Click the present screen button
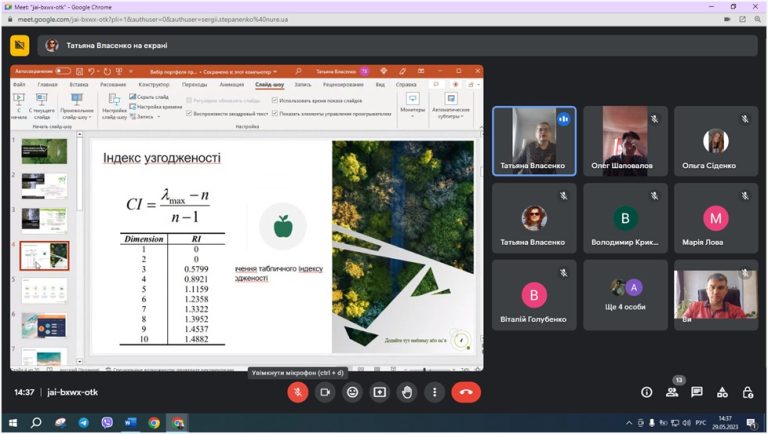This screenshot has height=434, width=768. (380, 392)
